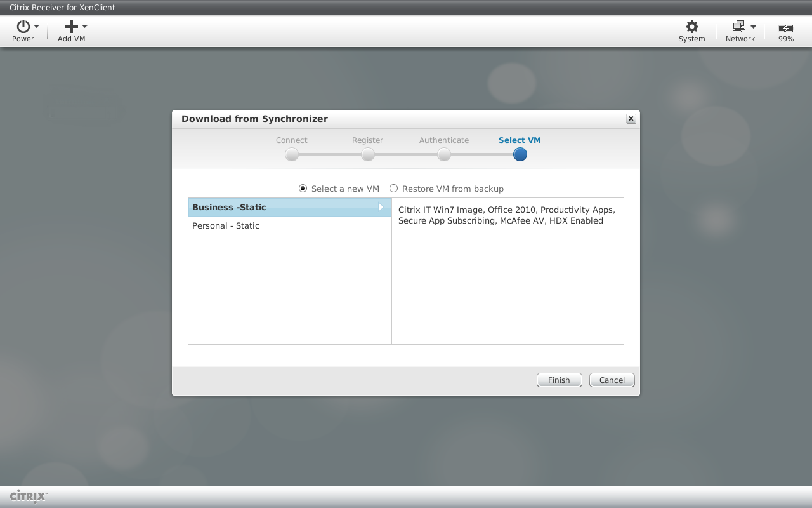This screenshot has width=812, height=508.
Task: Select the 'Select a new VM' radio button
Action: coord(303,189)
